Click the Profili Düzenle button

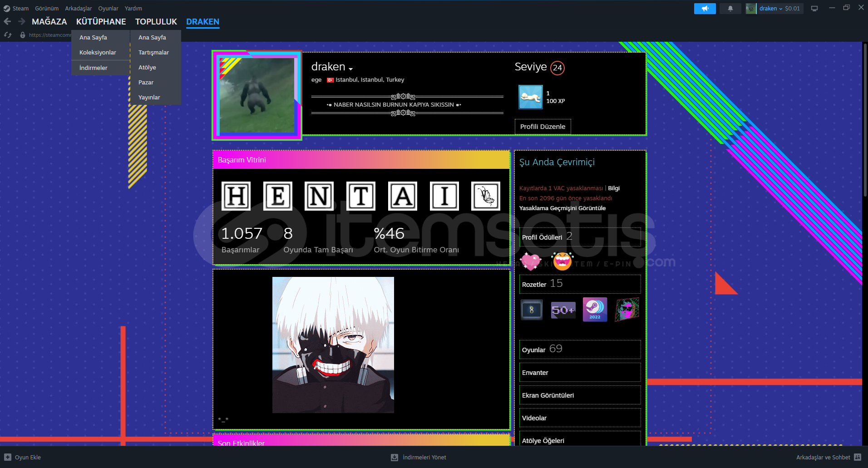(542, 127)
